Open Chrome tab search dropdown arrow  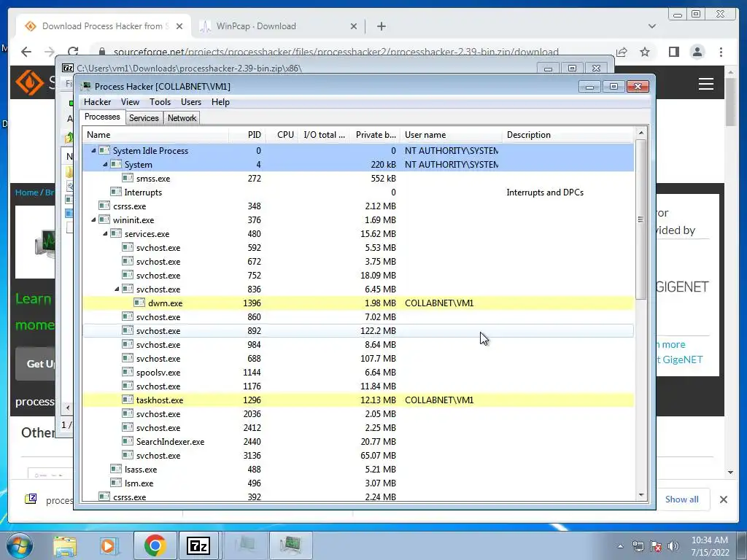point(651,26)
